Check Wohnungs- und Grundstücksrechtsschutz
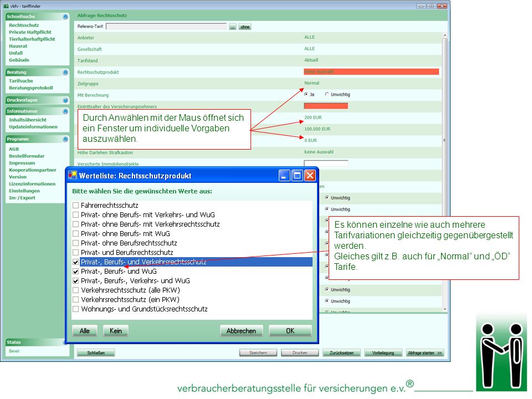This screenshot has width=532, height=399. [x=76, y=309]
